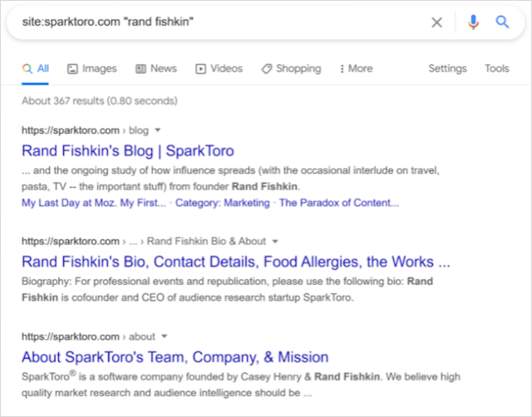532x417 pixels.
Task: Visit the 'My Last Day at Moz' sitelink
Action: point(94,203)
